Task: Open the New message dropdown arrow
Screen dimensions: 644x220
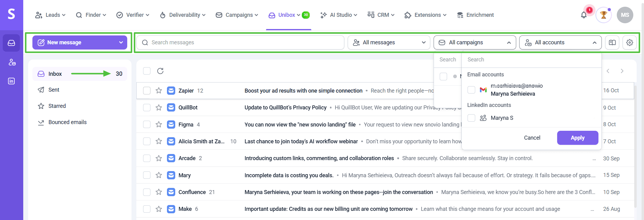Action: (x=121, y=42)
